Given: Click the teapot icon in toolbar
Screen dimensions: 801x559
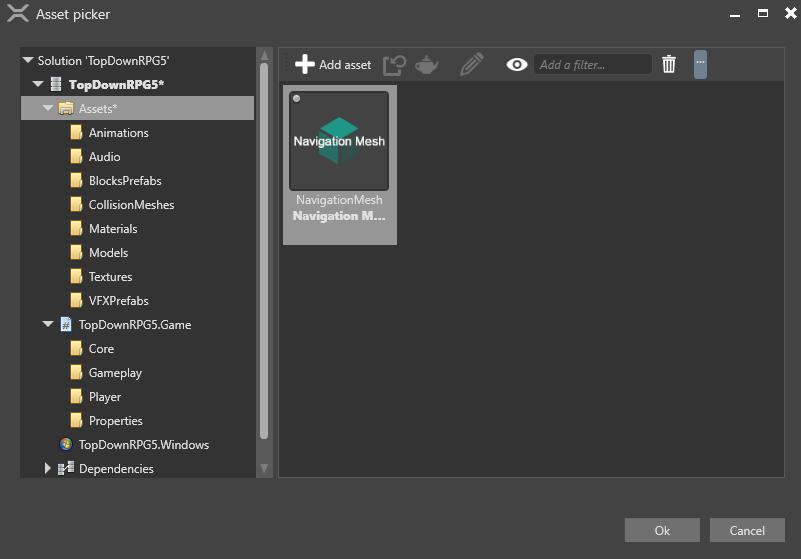Looking at the screenshot, I should pos(427,64).
